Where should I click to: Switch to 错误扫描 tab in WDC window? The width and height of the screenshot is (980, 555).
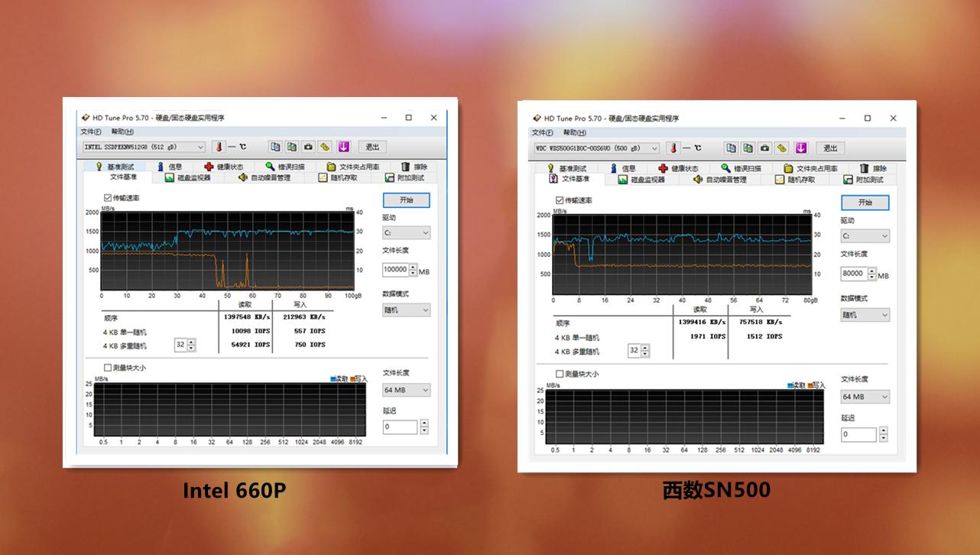741,168
